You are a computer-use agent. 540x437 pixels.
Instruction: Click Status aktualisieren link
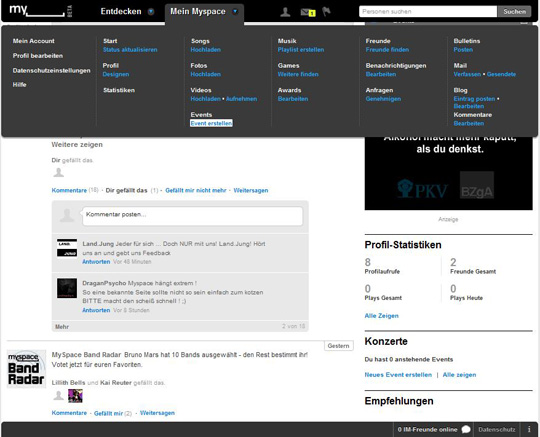coord(130,50)
